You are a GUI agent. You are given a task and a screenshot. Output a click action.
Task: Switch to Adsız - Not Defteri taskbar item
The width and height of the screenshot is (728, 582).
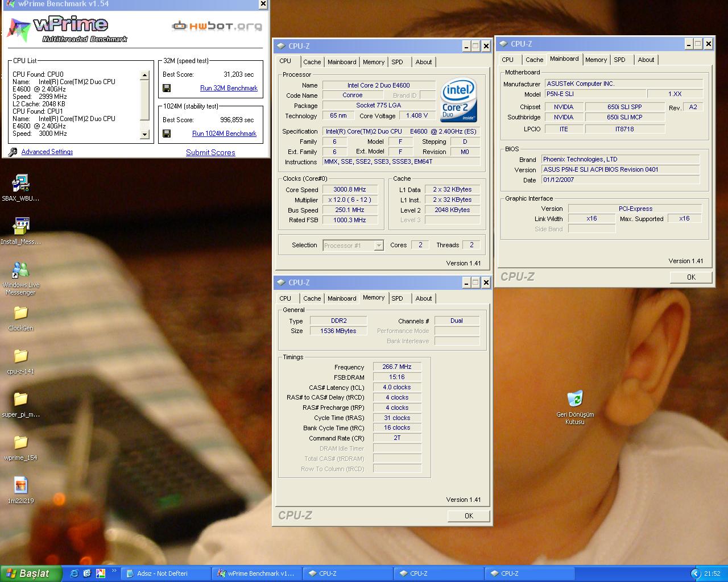click(166, 573)
